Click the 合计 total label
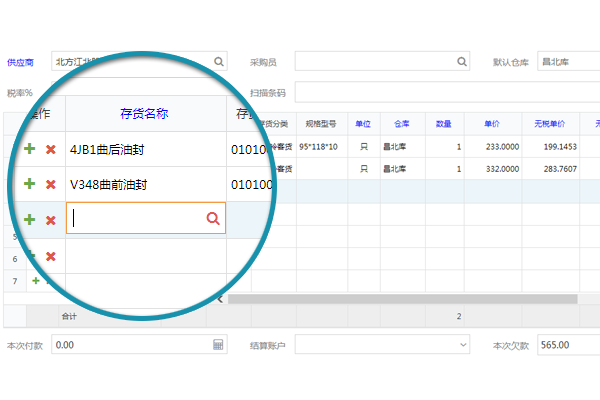 (69, 316)
